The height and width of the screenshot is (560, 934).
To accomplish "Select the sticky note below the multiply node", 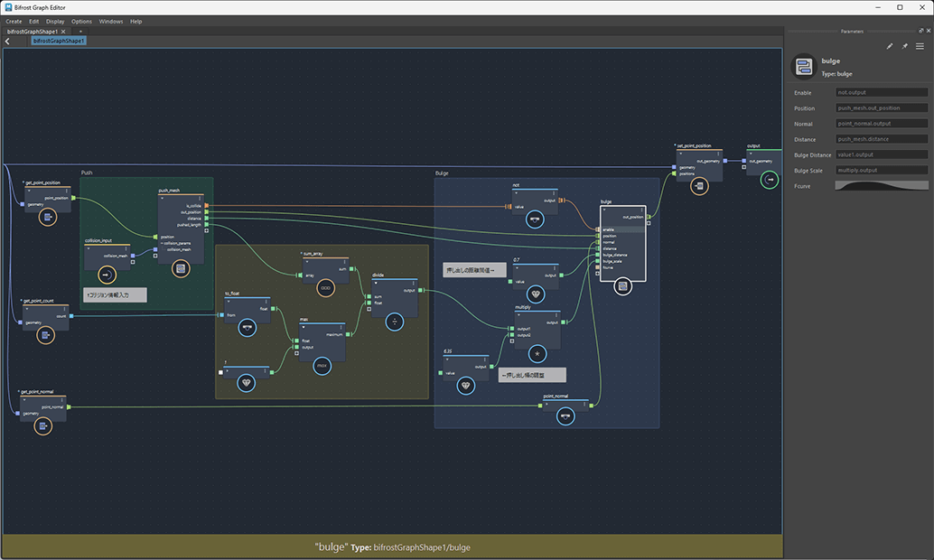I will pyautogui.click(x=532, y=376).
